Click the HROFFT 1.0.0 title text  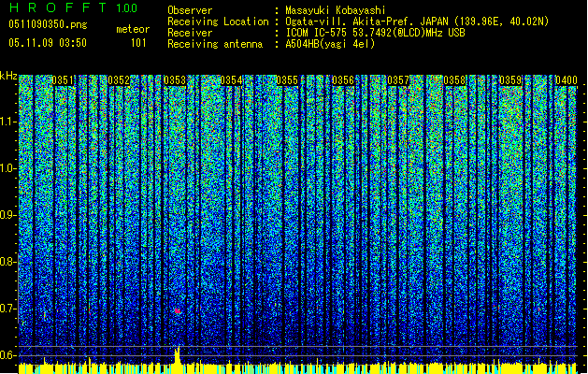(74, 7)
